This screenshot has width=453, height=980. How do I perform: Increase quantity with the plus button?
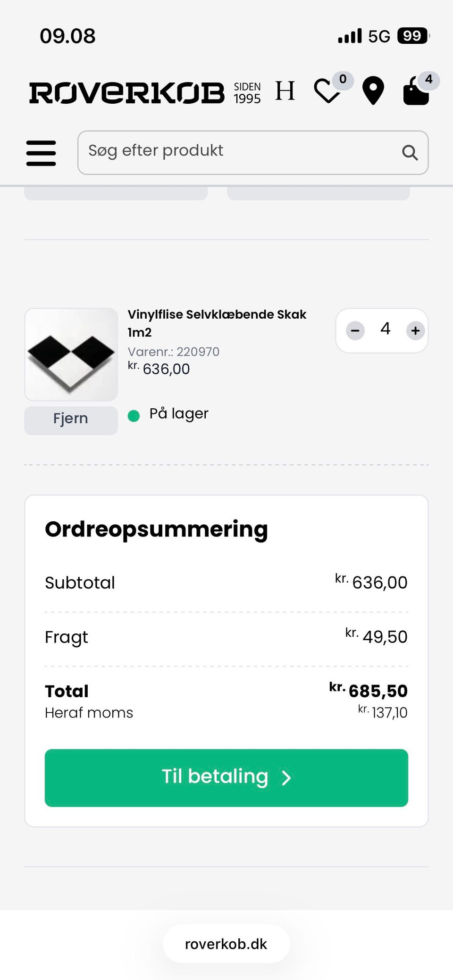(x=415, y=330)
